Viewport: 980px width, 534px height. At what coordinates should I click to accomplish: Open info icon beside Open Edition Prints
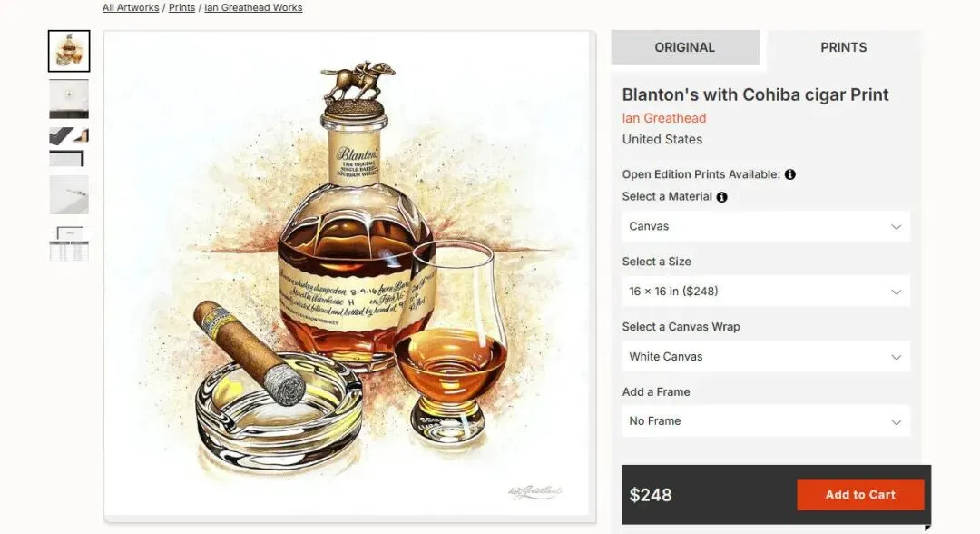point(790,174)
